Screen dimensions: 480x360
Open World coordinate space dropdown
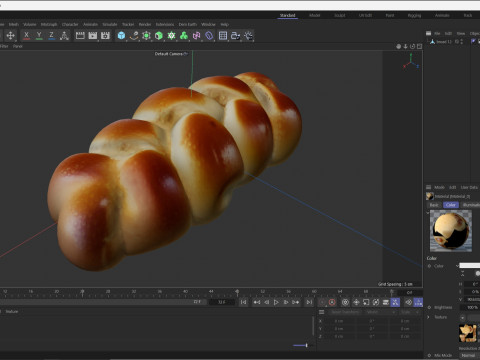click(x=380, y=312)
